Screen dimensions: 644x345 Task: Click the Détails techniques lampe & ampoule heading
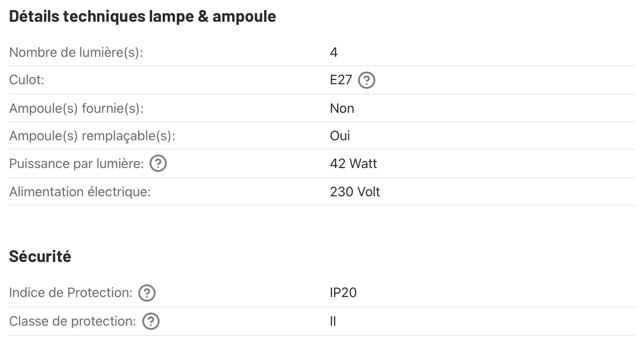(x=142, y=17)
